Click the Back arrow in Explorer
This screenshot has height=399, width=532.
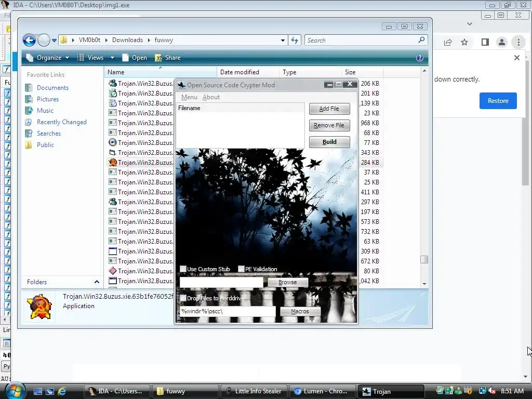click(29, 41)
